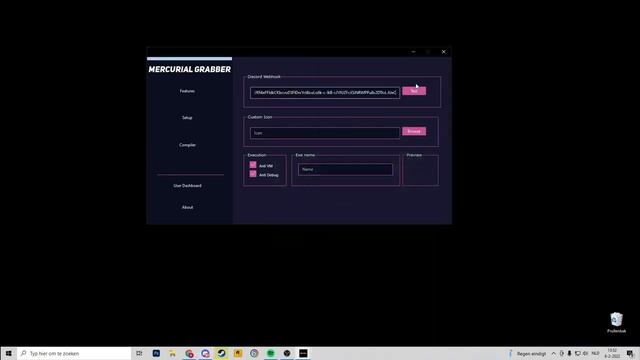Viewport: 640px width, 360px height.
Task: Open File Explorer from taskbar
Action: pyautogui.click(x=173, y=353)
